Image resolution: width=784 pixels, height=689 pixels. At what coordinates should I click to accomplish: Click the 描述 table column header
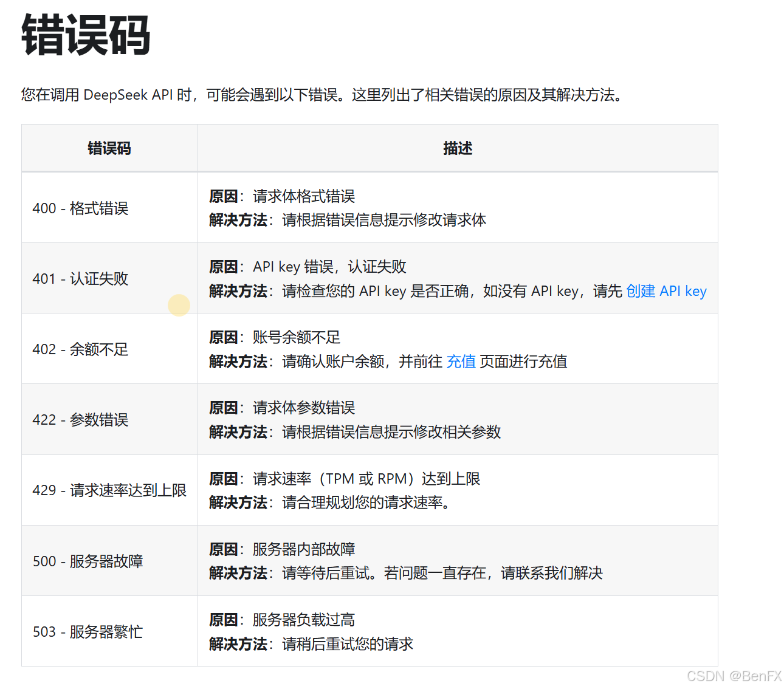click(x=458, y=148)
